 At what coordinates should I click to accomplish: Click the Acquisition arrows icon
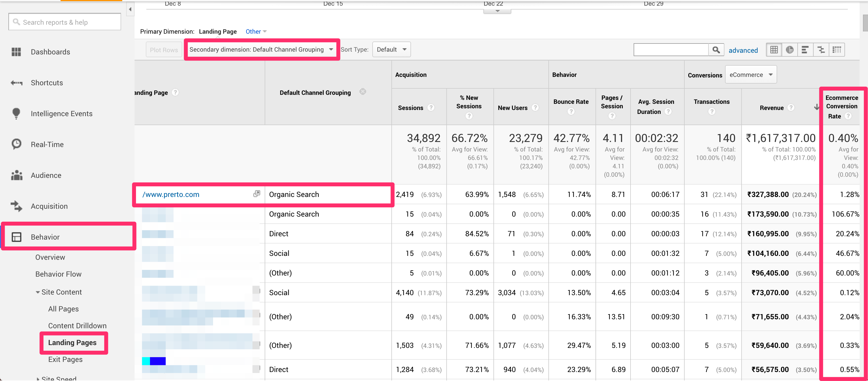tap(16, 206)
